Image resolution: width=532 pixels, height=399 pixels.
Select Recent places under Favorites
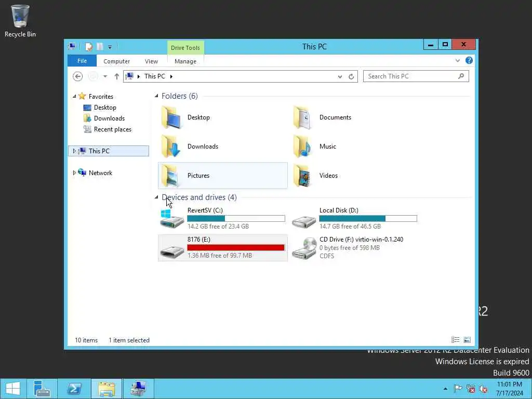click(x=112, y=129)
